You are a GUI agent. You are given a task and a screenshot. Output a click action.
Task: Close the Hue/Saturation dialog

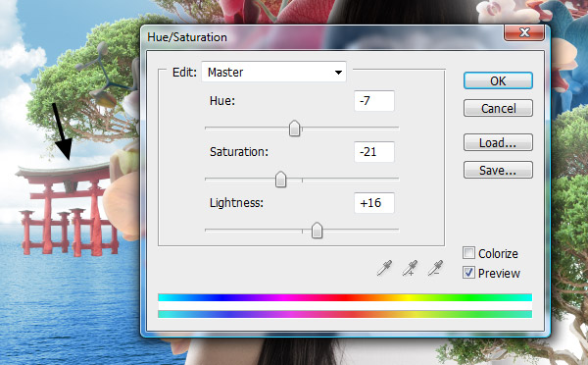point(524,32)
